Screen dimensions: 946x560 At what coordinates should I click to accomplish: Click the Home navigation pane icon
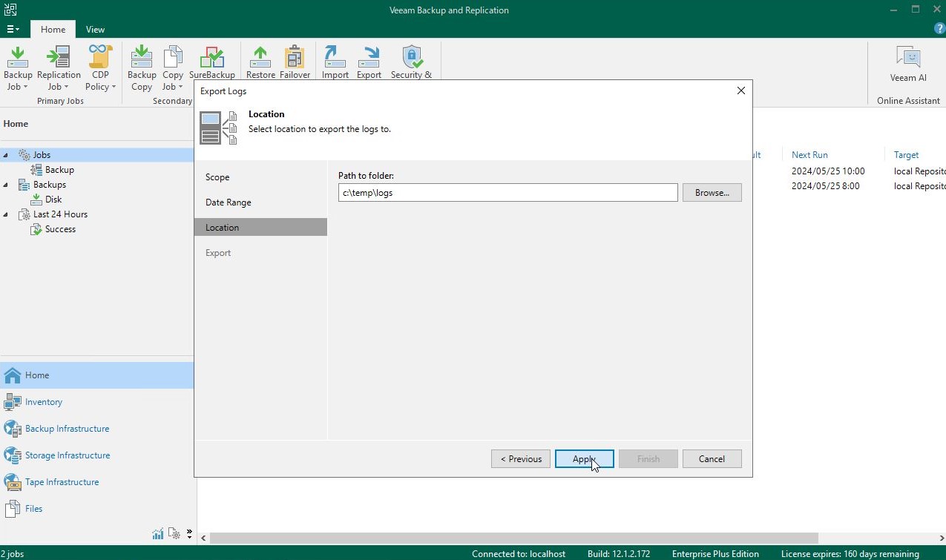coord(13,375)
